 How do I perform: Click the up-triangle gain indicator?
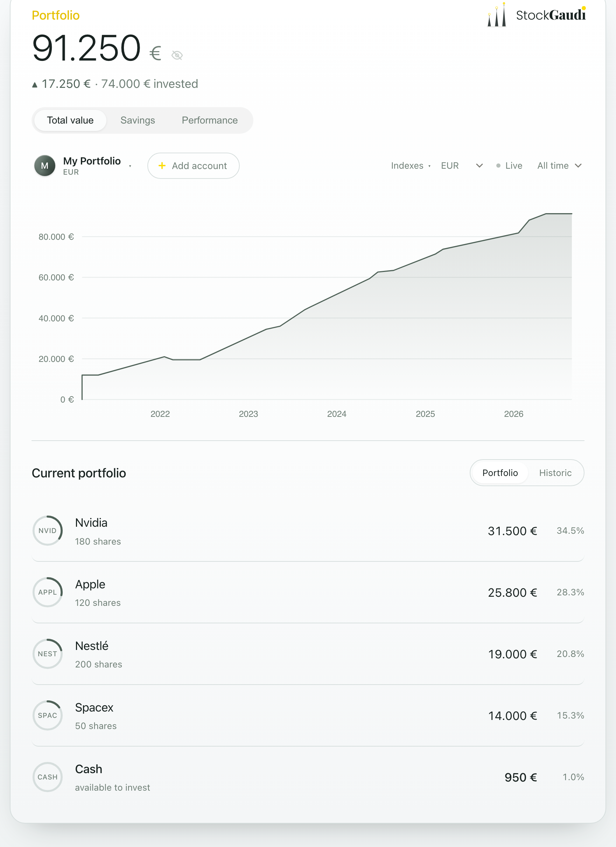35,85
